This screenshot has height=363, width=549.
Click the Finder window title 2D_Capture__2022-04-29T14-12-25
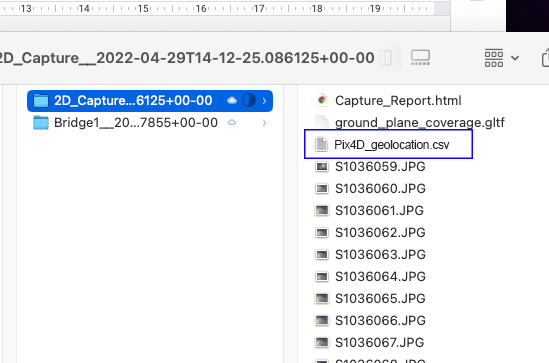[x=187, y=58]
